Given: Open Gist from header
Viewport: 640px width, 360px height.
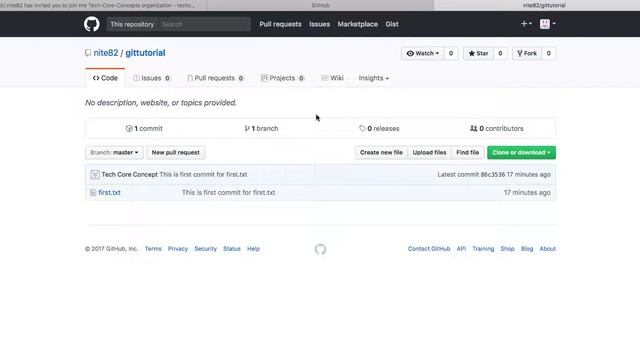Looking at the screenshot, I should 392,24.
